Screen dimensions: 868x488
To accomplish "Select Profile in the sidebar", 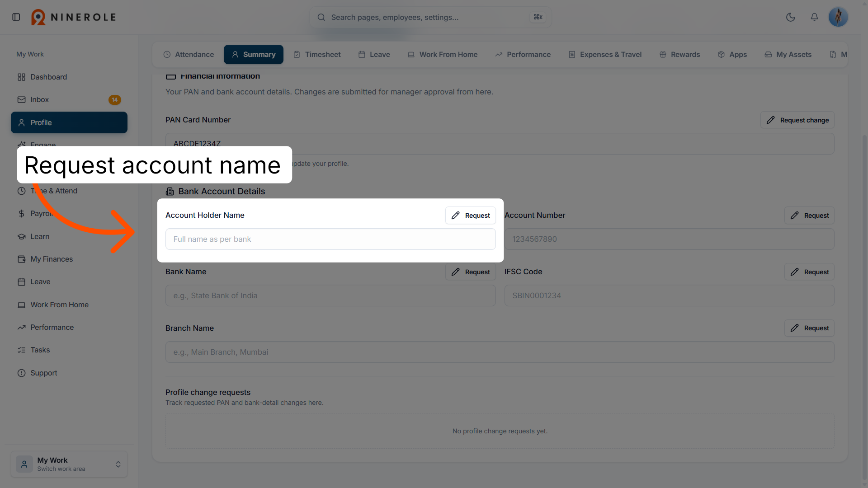I will (x=69, y=122).
